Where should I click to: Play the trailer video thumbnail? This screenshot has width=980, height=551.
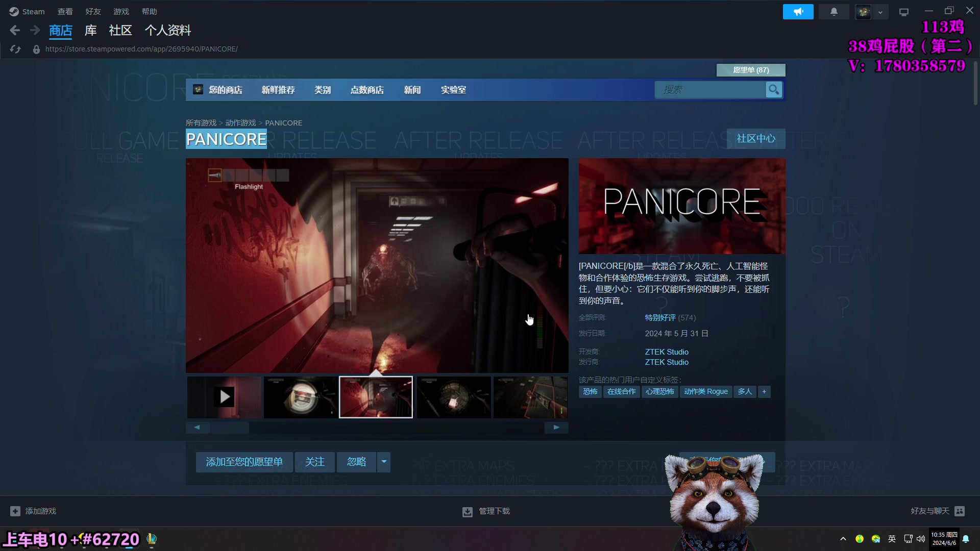tap(224, 397)
